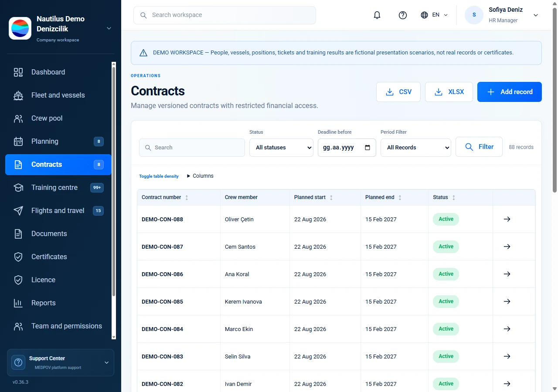The width and height of the screenshot is (558, 392).
Task: Click the contracts table Search field
Action: 192,148
